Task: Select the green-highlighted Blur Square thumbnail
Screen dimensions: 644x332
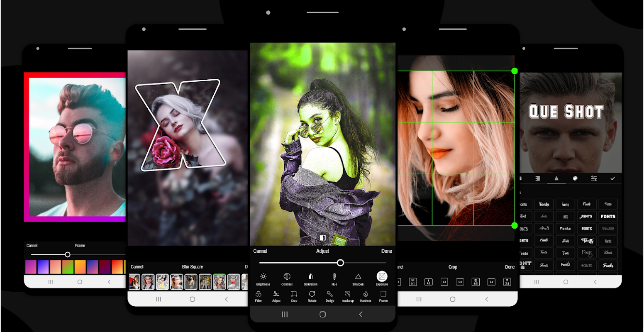Action: [x=220, y=282]
